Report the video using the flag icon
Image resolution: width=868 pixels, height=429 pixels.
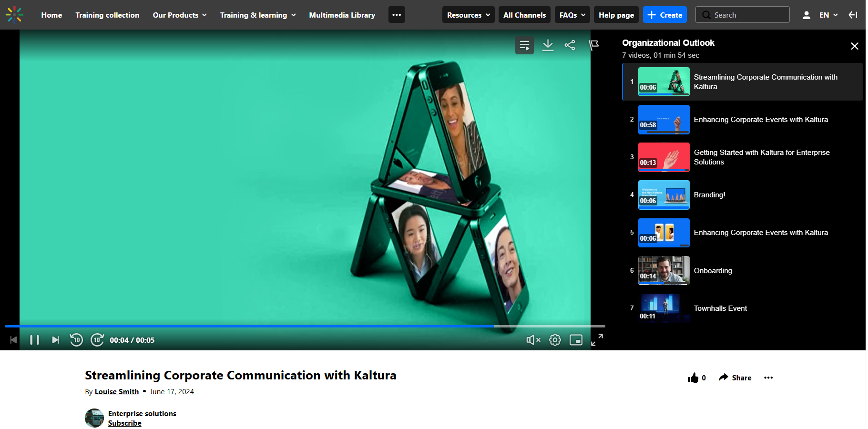tap(594, 45)
